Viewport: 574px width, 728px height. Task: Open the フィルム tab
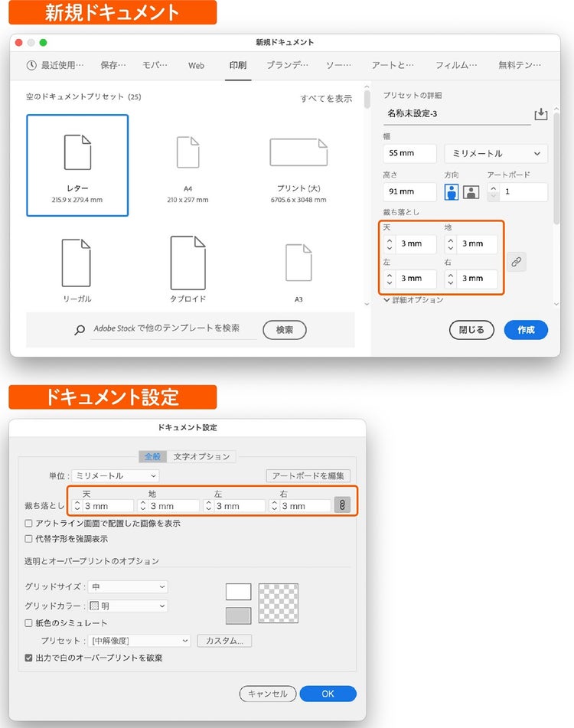click(455, 65)
